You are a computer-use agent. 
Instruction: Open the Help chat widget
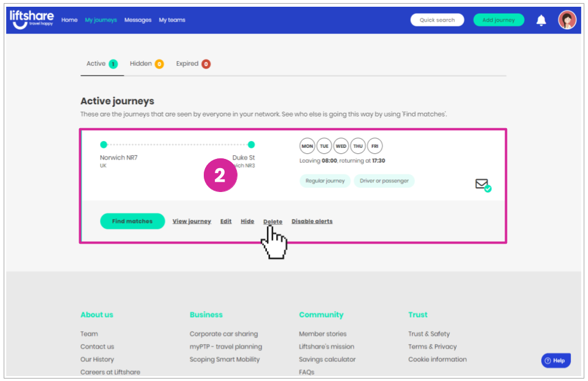(555, 360)
